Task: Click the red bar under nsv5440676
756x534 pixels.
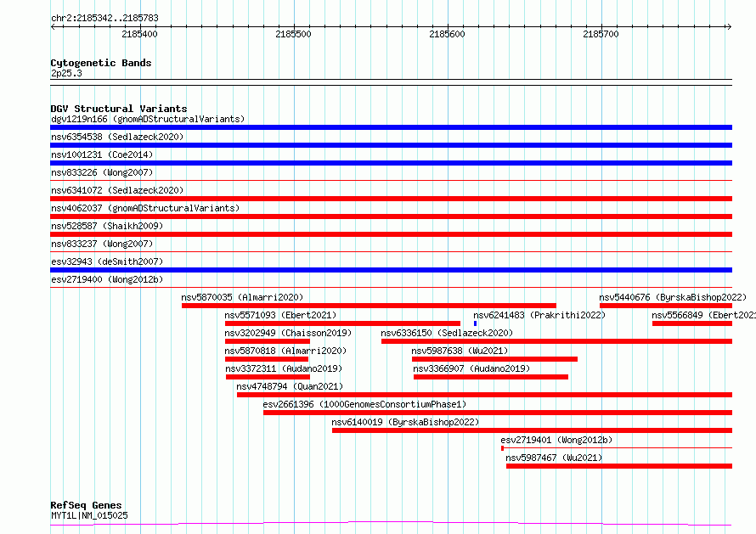Action: [x=666, y=306]
